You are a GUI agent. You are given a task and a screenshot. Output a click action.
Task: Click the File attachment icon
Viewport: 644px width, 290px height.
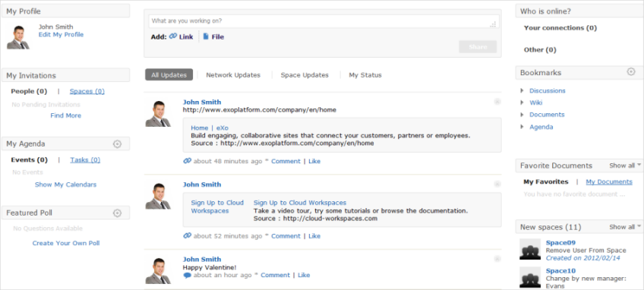(x=206, y=36)
